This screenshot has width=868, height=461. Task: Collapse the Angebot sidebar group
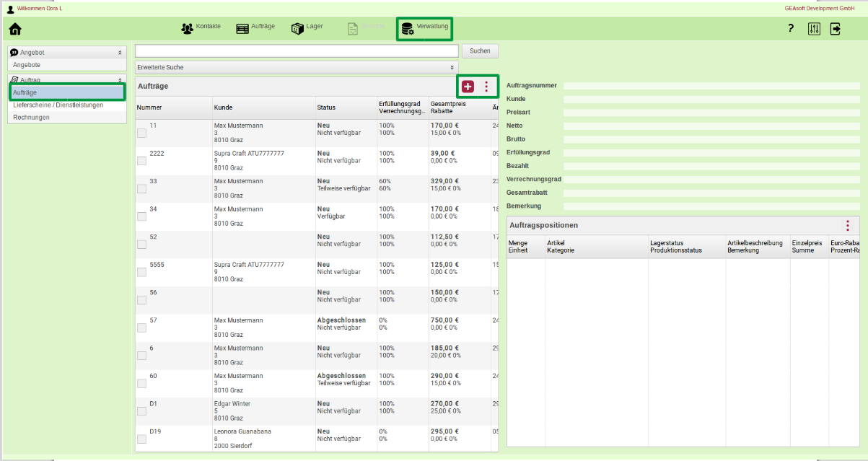(x=120, y=53)
